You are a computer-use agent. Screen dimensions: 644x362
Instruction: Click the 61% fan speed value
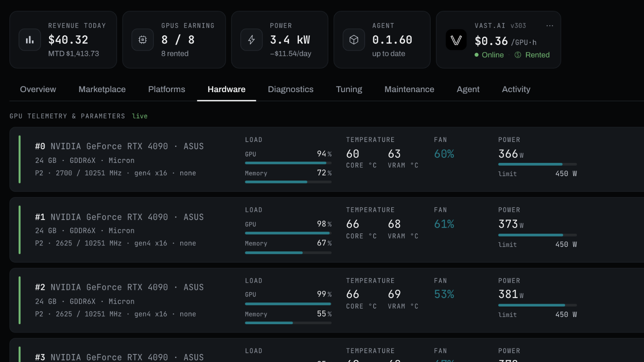point(444,224)
